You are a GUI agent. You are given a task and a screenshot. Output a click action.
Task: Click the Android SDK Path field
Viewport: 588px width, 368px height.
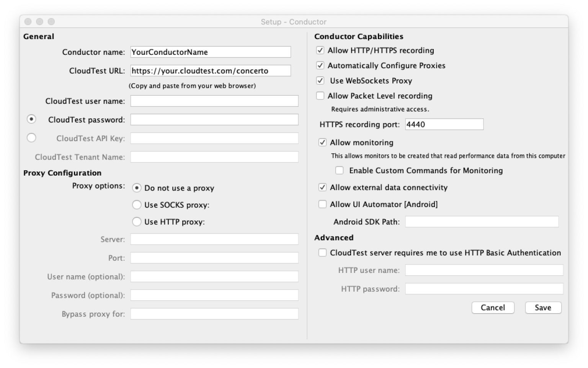[482, 221]
